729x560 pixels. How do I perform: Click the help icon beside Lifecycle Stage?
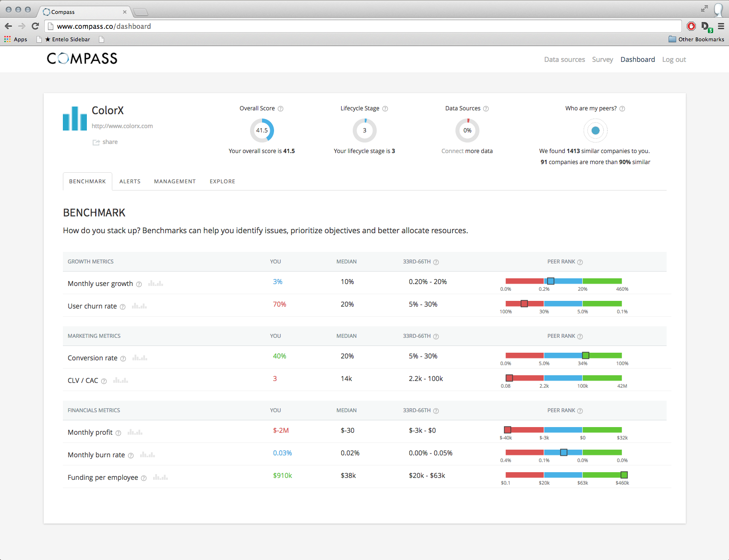click(x=385, y=109)
